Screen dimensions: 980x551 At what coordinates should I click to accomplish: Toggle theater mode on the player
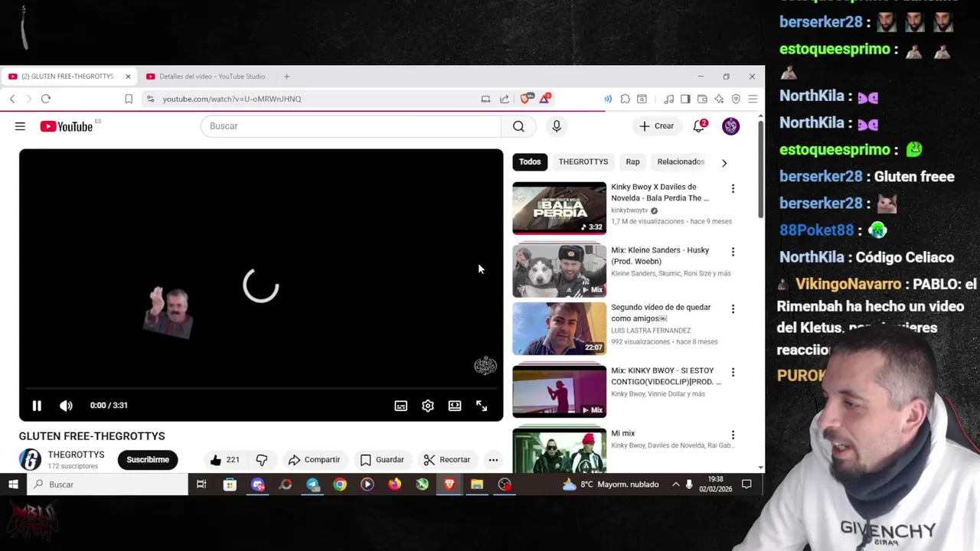coord(455,406)
